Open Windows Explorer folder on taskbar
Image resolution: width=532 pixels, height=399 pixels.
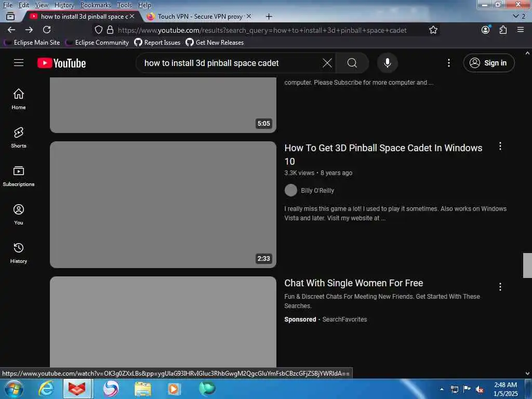[x=142, y=389]
